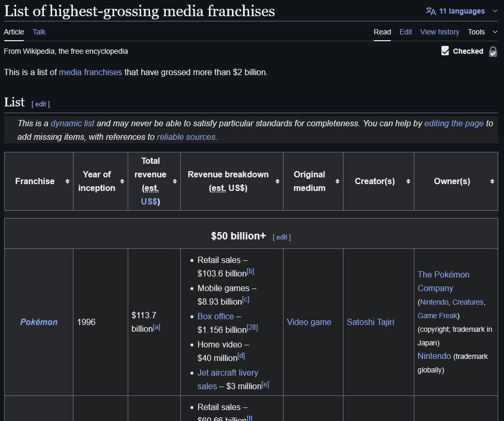Open the Edit tab
The height and width of the screenshot is (421, 504).
pos(405,32)
